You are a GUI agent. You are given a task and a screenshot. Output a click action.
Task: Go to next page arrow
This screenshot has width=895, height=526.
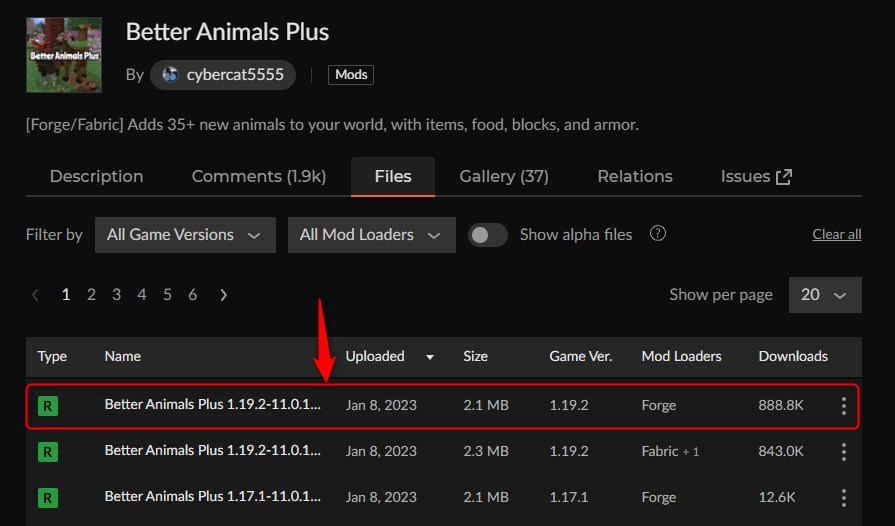(x=223, y=295)
